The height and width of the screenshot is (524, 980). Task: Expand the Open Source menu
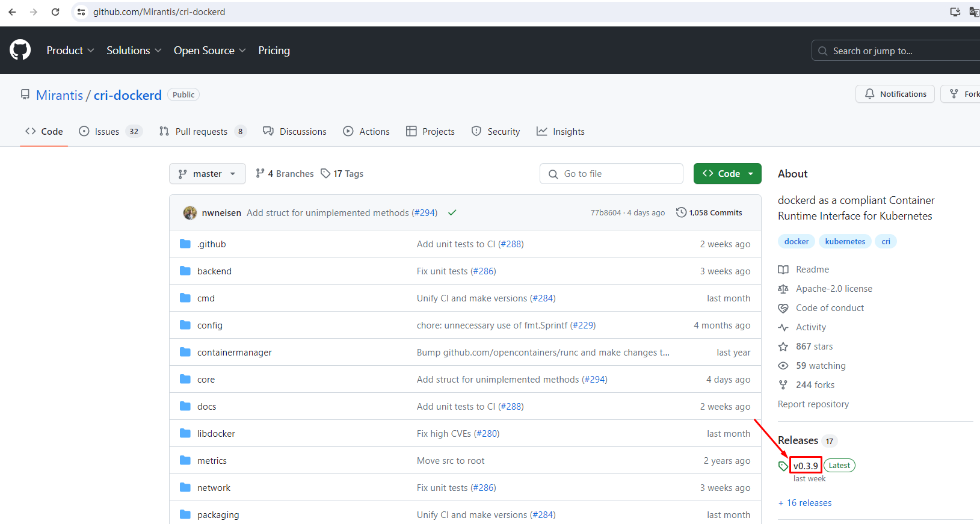point(210,51)
